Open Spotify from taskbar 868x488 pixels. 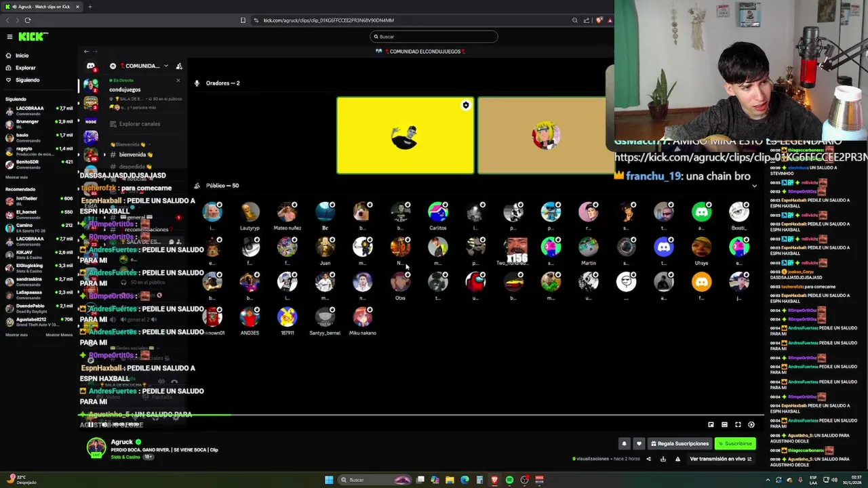509,480
